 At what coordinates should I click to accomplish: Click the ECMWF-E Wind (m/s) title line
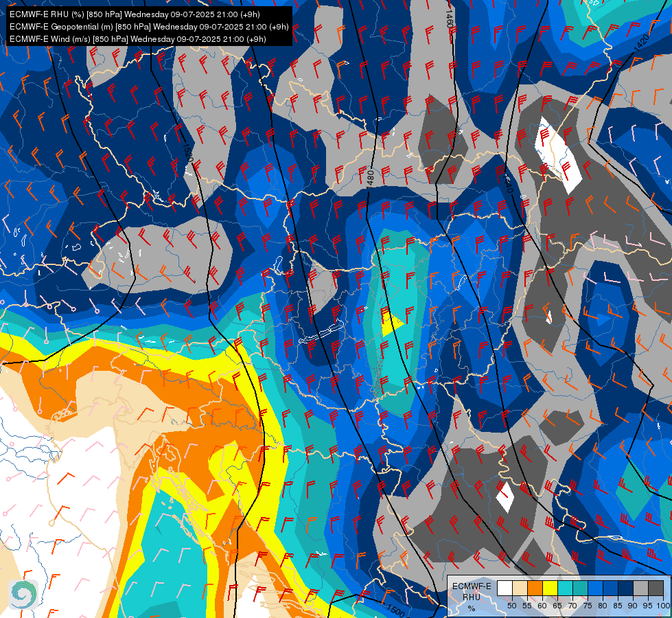[x=137, y=39]
